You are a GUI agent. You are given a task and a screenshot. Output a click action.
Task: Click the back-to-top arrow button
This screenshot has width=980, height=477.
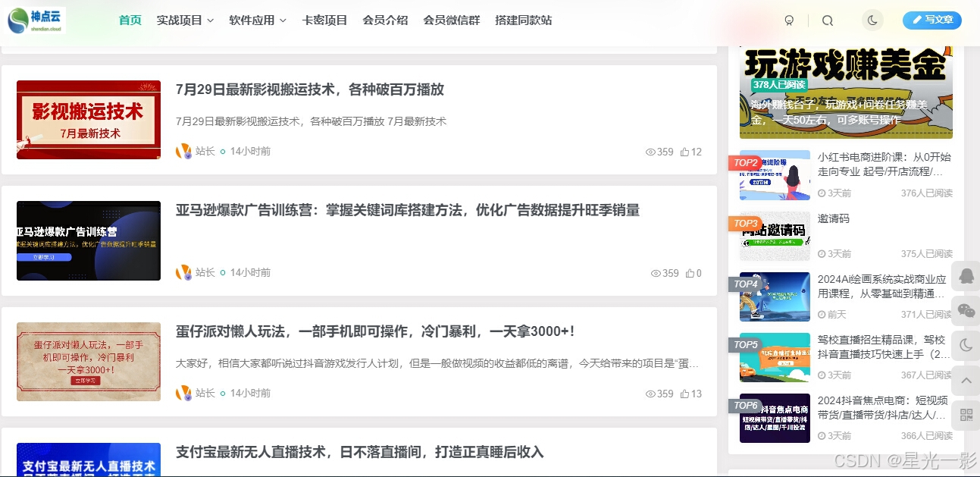[x=966, y=380]
